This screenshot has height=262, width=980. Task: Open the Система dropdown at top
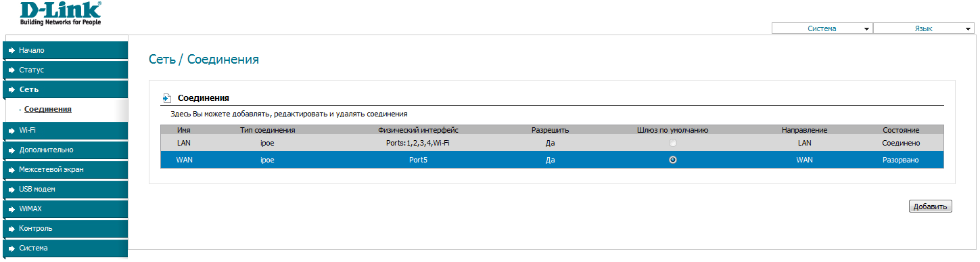pos(822,28)
